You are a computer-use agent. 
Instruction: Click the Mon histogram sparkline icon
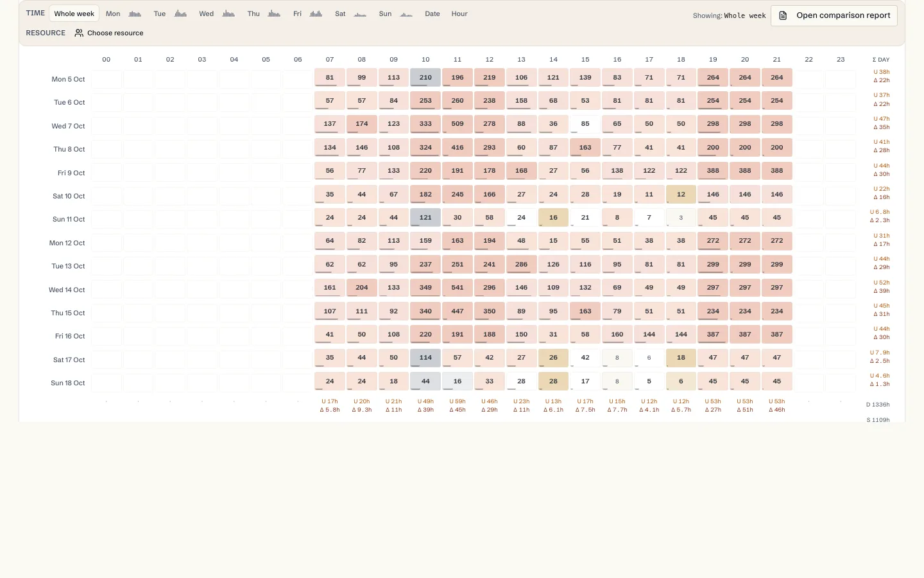pyautogui.click(x=135, y=14)
